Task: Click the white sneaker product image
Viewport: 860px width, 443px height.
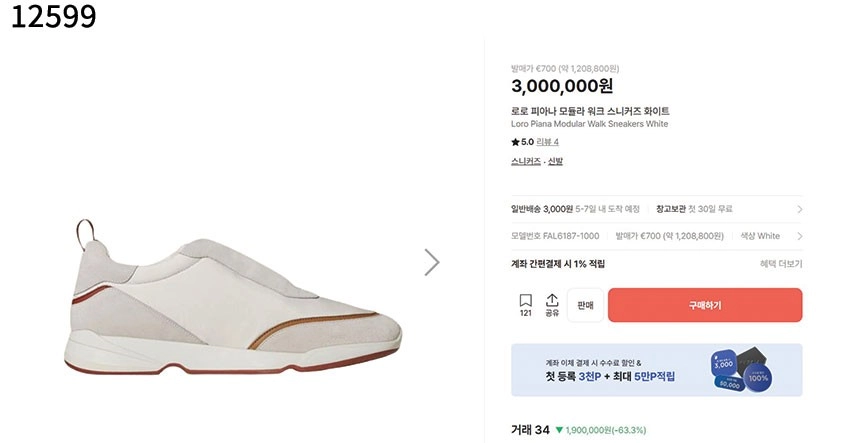Action: tap(240, 300)
